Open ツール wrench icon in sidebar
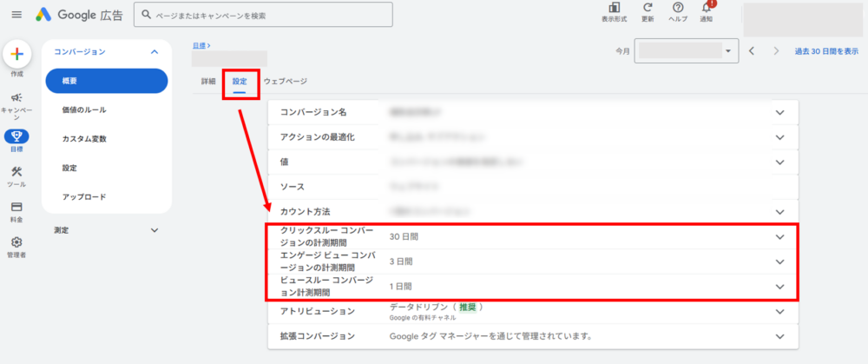The height and width of the screenshot is (364, 868). pos(17,172)
